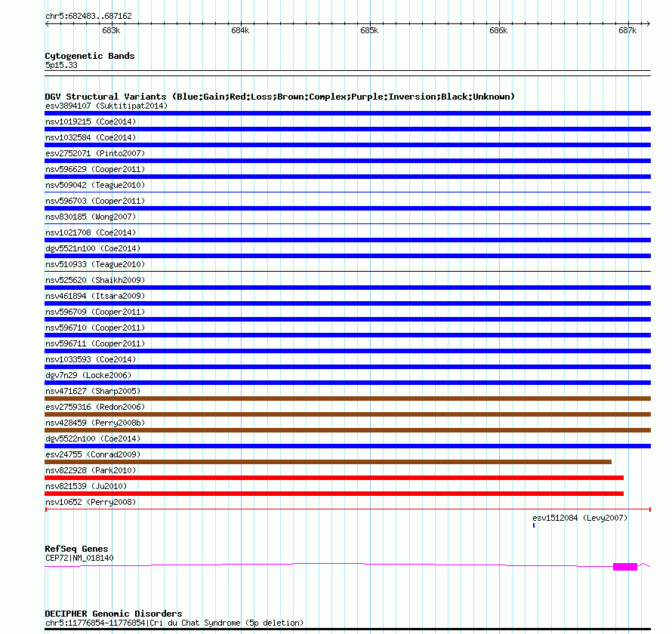
Task: Select the red bar of nsv822928
Action: (334, 478)
